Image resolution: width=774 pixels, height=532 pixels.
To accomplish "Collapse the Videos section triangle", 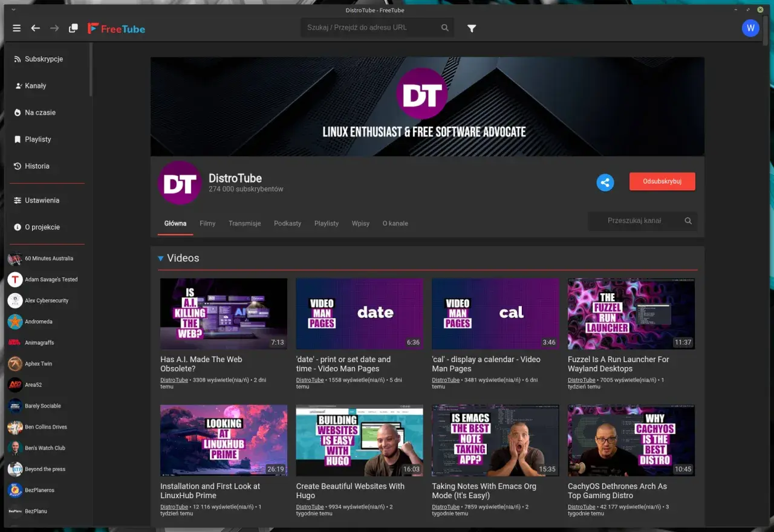I will 161,259.
